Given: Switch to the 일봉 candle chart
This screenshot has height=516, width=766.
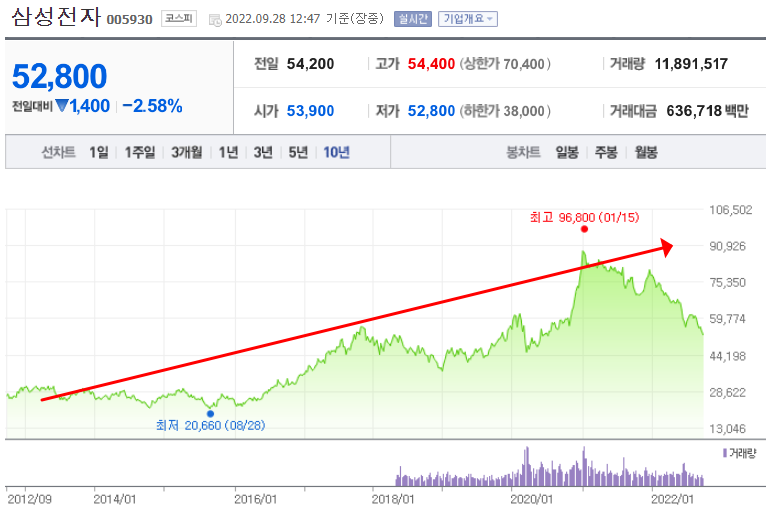Looking at the screenshot, I should (x=567, y=152).
